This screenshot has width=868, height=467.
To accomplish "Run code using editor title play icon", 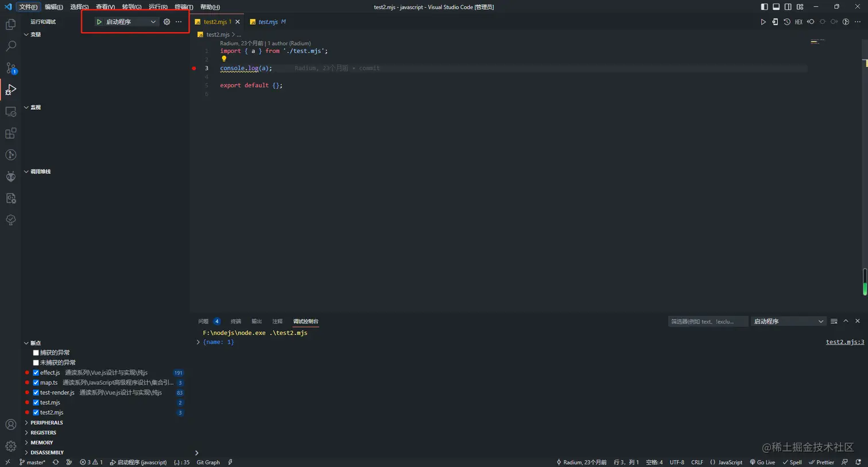I will pos(763,22).
